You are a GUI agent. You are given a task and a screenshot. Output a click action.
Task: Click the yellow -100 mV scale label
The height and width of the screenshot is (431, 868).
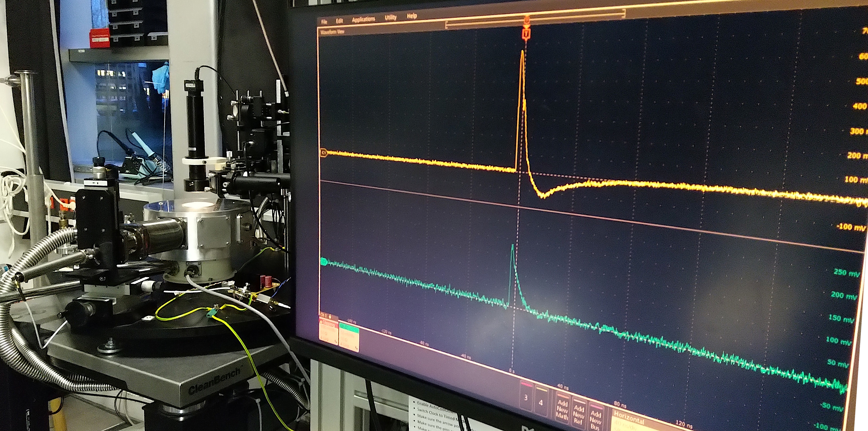point(851,227)
